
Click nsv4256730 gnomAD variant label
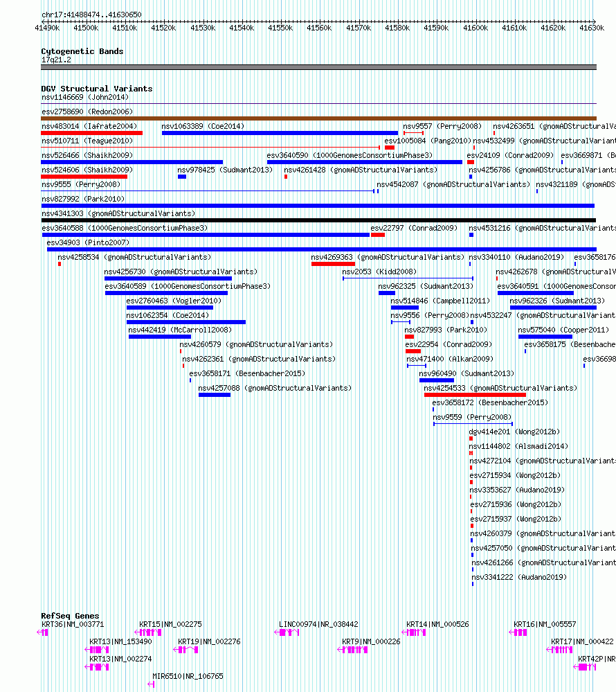pyautogui.click(x=181, y=272)
